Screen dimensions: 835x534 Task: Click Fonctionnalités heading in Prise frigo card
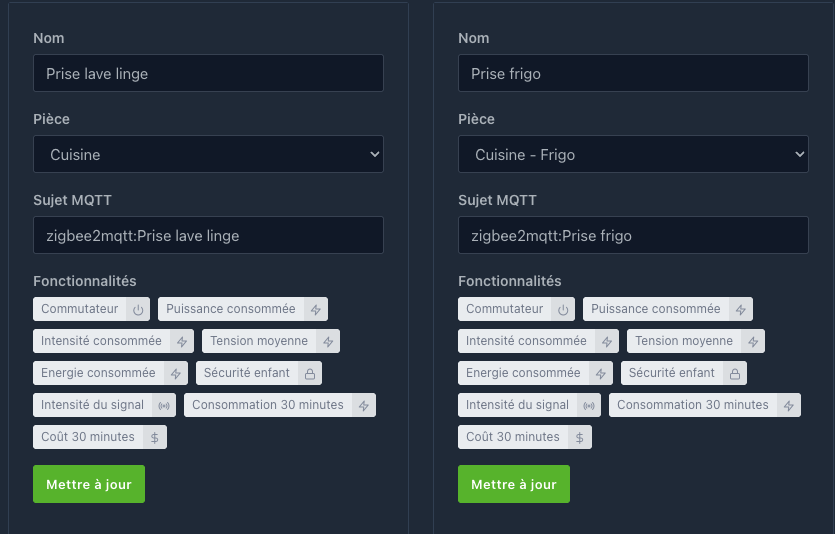[x=510, y=281]
